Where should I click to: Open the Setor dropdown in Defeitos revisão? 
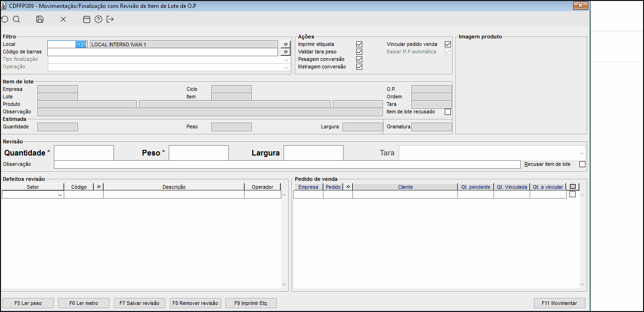point(60,194)
